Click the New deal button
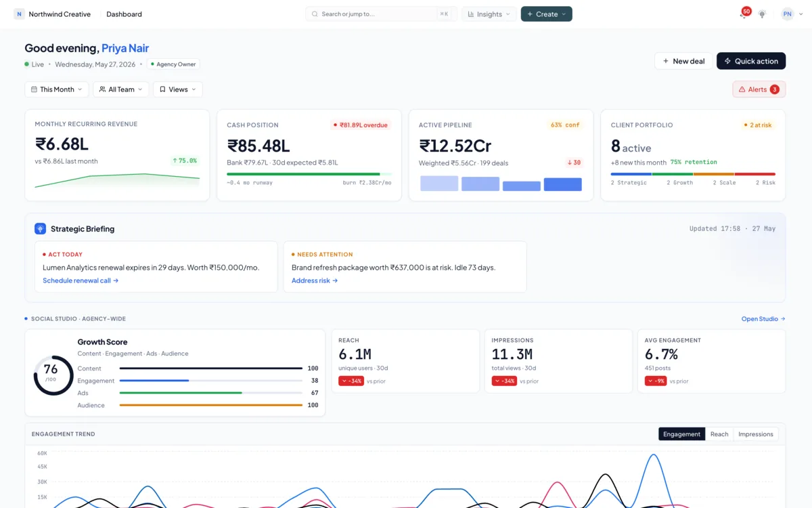This screenshot has height=508, width=812. 683,61
